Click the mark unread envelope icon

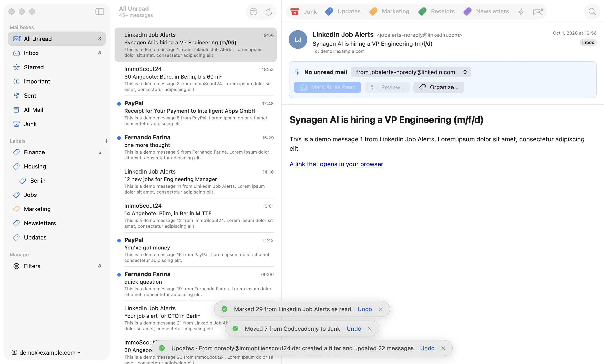538,12
